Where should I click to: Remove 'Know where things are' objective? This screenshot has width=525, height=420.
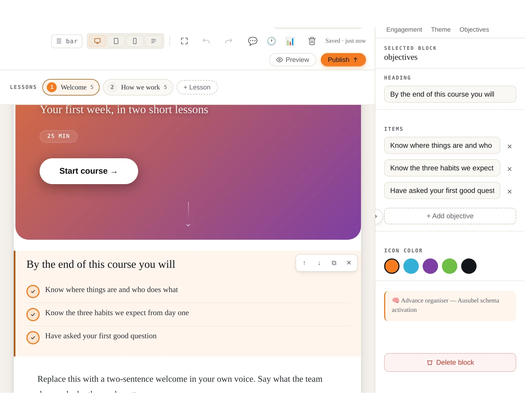click(510, 146)
